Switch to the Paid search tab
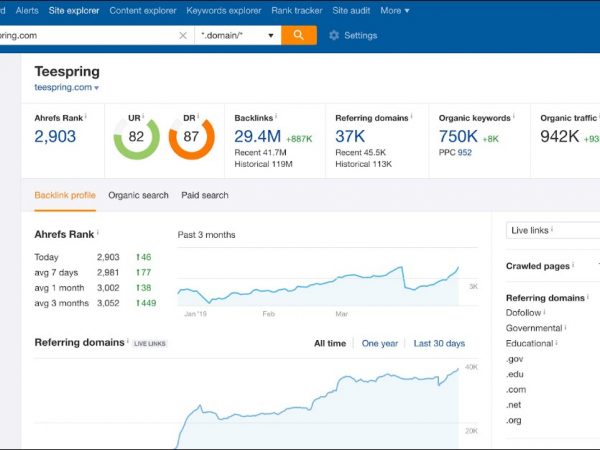Viewport: 600px width, 450px height. point(205,195)
